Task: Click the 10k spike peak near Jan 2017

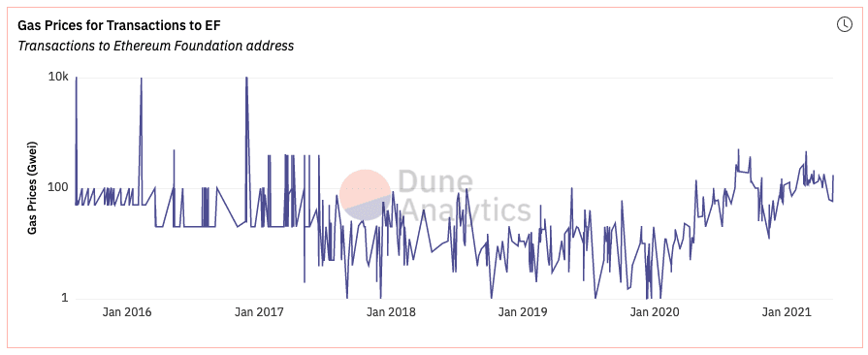Action: click(246, 79)
